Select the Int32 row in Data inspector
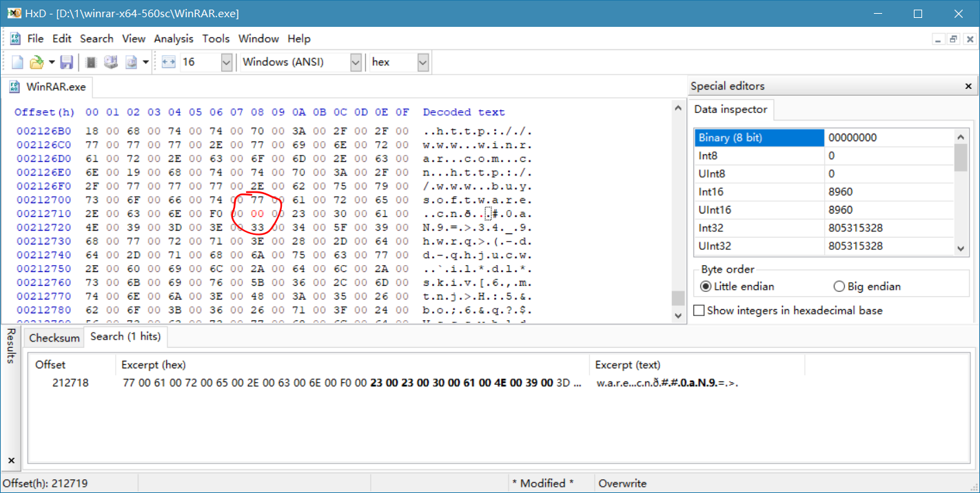Screen dimensions: 980x493 824,227
